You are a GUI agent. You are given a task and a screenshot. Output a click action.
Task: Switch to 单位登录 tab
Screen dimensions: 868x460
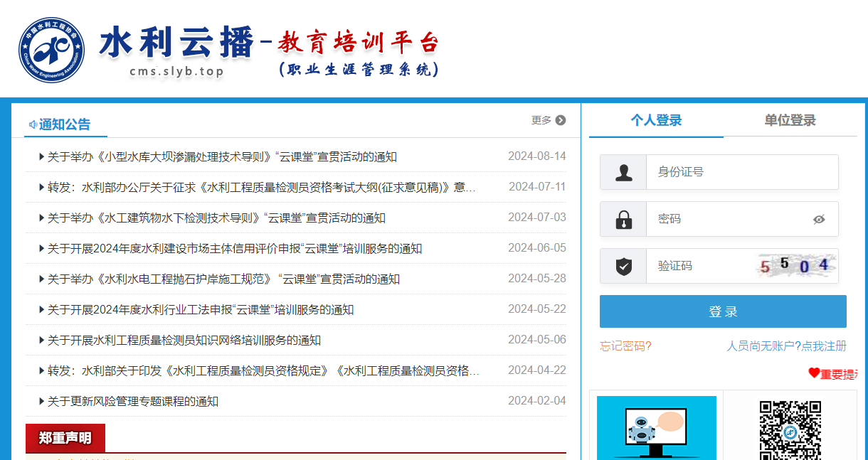790,120
